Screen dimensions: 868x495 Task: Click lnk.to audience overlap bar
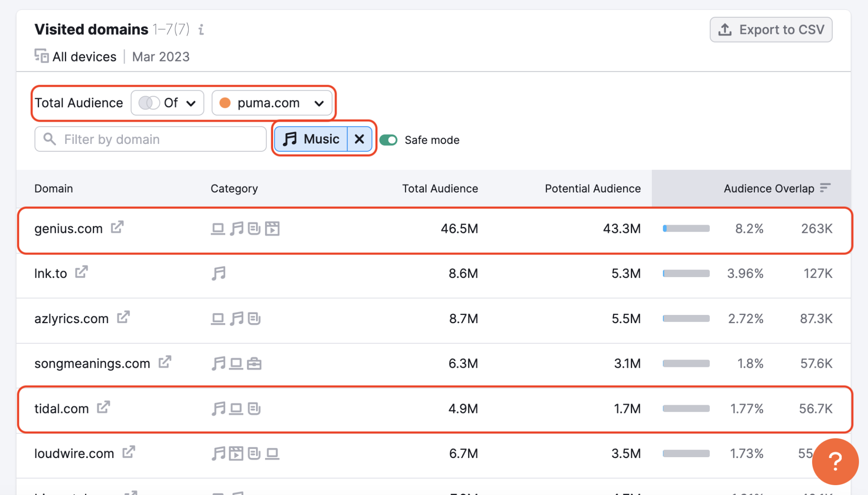click(x=686, y=273)
